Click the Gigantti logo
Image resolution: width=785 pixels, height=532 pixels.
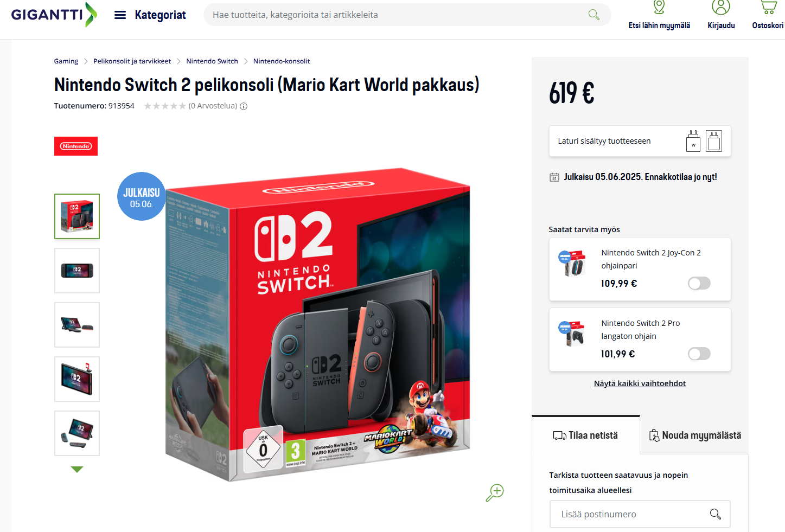(x=54, y=15)
